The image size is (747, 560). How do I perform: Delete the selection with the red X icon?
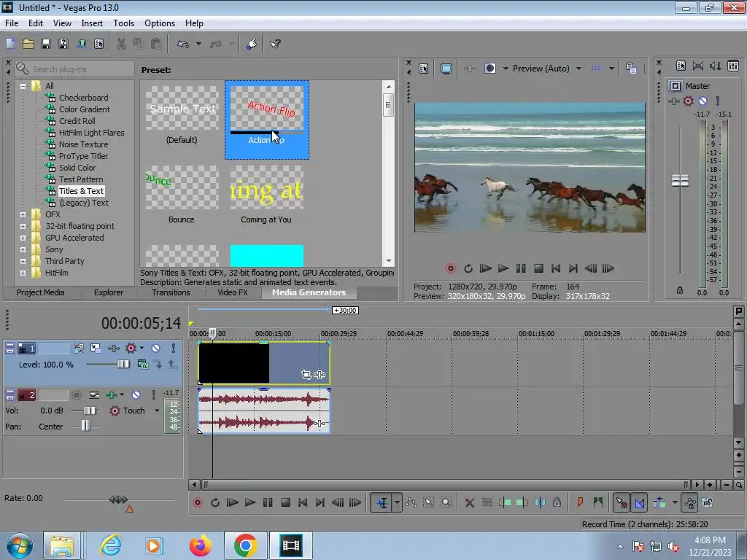[469, 502]
